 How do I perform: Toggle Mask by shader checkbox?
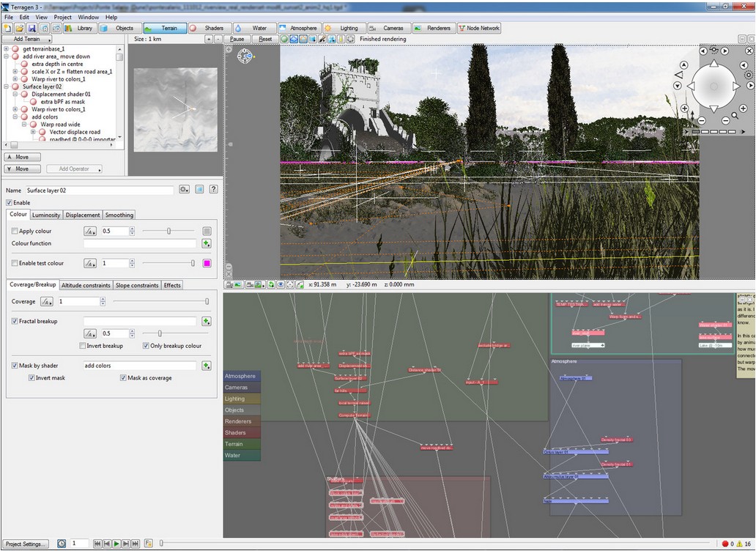15,366
